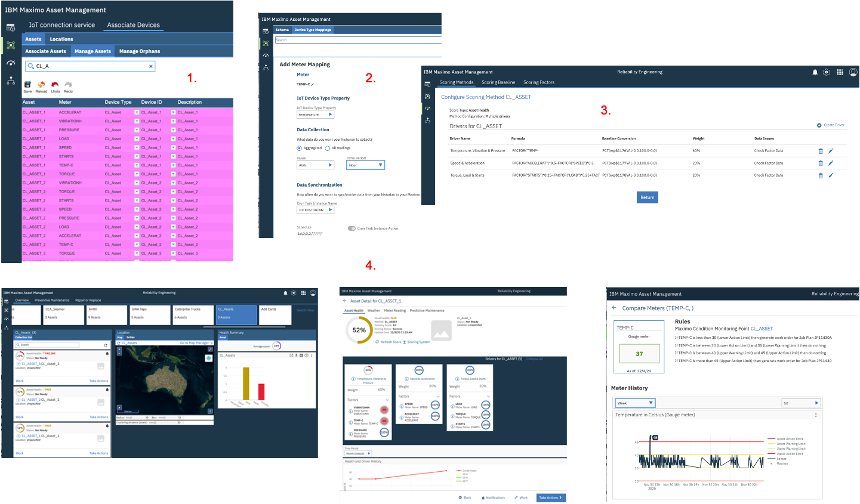Open Week dropdown under Meter History

point(635,403)
